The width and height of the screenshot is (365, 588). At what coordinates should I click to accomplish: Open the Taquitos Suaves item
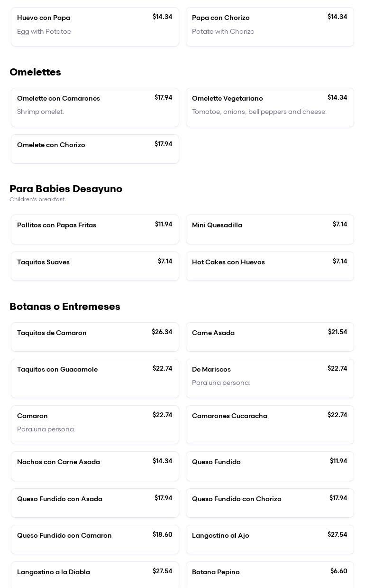pos(95,266)
